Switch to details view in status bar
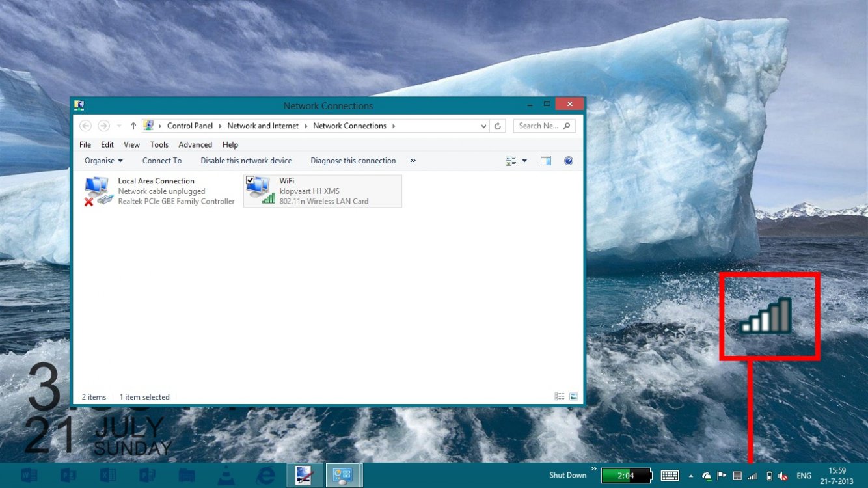868x488 pixels. (x=560, y=396)
